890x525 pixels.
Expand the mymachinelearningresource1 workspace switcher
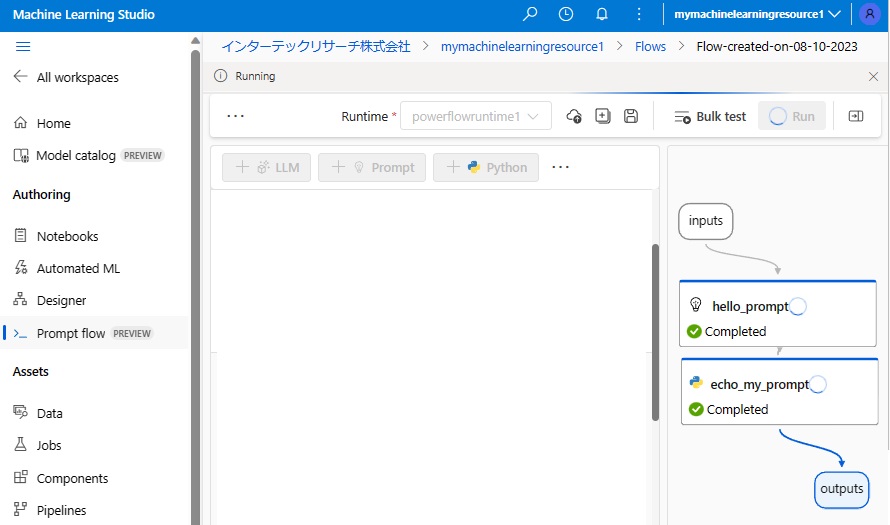[x=757, y=14]
